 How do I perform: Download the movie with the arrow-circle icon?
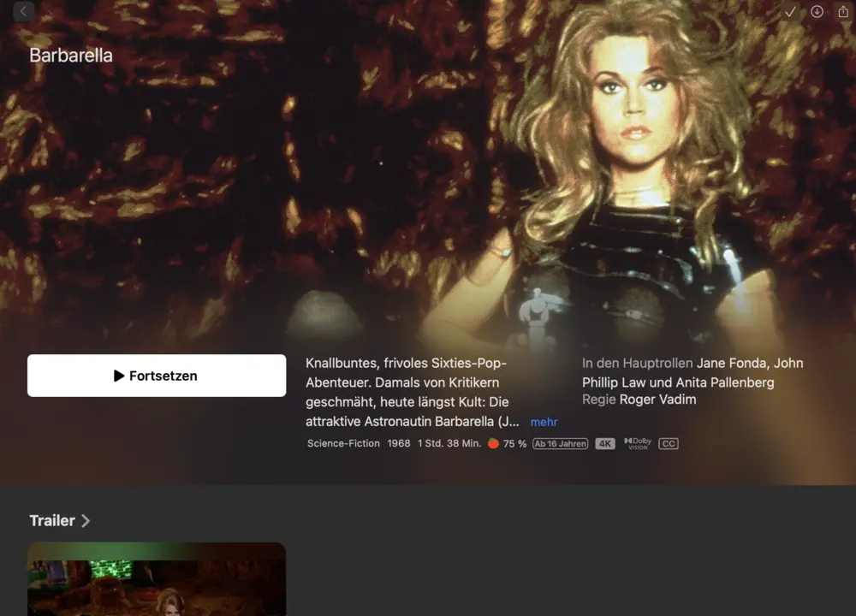coord(817,11)
